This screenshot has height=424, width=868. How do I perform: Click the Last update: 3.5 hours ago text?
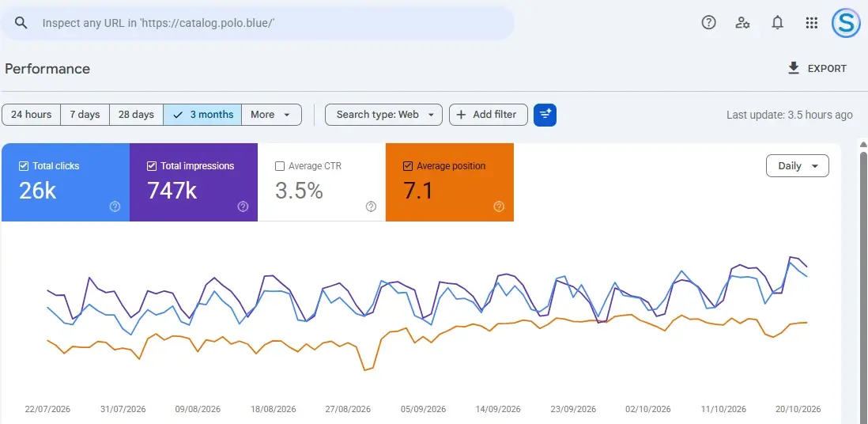[790, 115]
